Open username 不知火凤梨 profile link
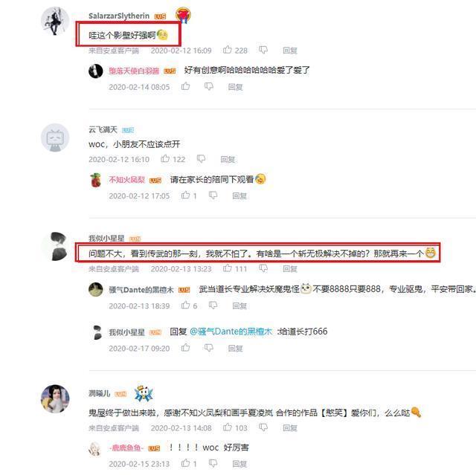Screen dimensions: 476x475 [x=127, y=180]
